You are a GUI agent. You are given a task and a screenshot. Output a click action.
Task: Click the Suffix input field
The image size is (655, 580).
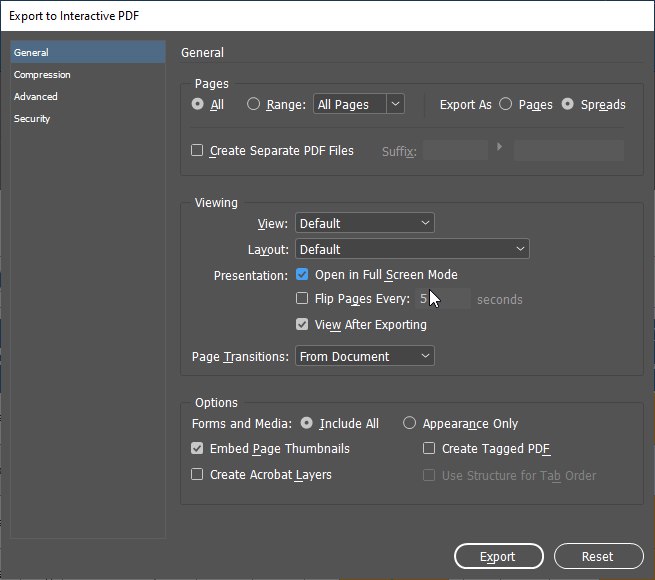(455, 150)
